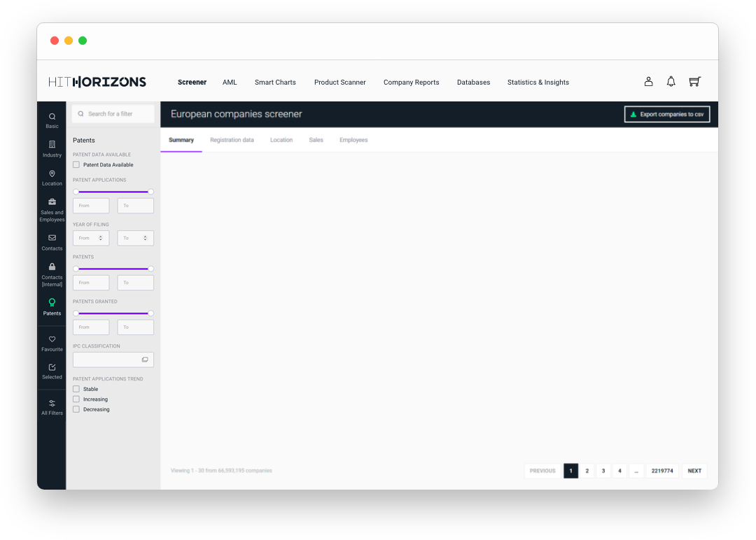Open the Industry filters sidebar icon
756x540 pixels.
click(x=52, y=149)
